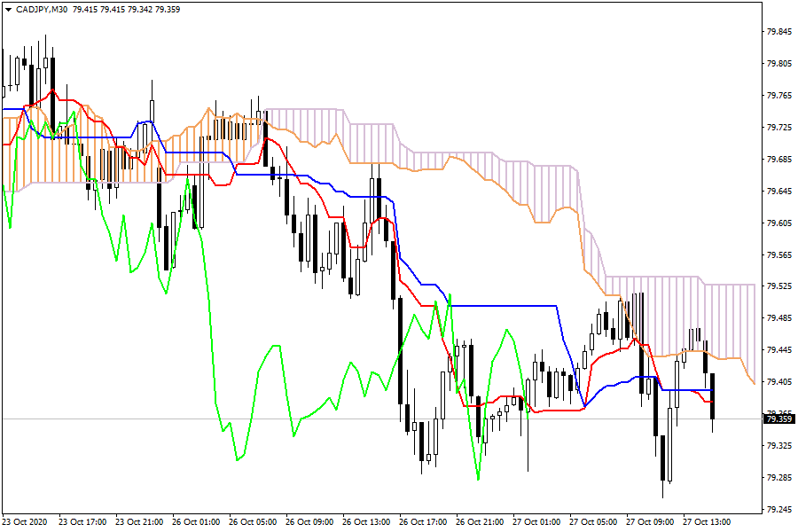798x532 pixels.
Task: Click the 79.525 price axis label
Action: click(x=778, y=286)
